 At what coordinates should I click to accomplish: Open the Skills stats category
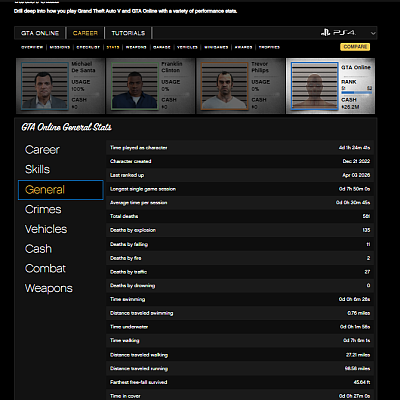37,169
